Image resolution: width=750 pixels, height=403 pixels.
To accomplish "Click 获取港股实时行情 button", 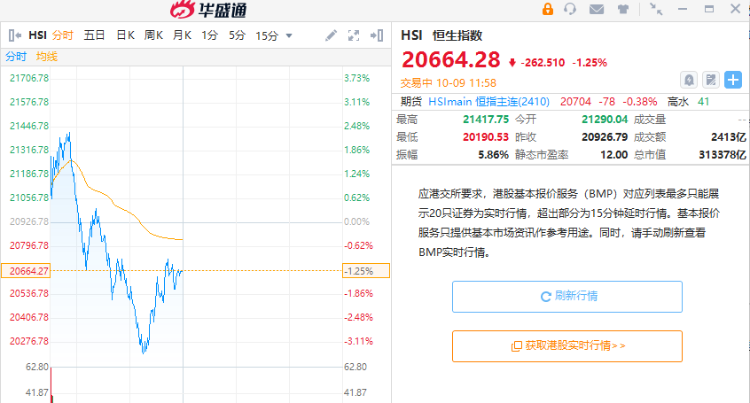I will pyautogui.click(x=567, y=346).
